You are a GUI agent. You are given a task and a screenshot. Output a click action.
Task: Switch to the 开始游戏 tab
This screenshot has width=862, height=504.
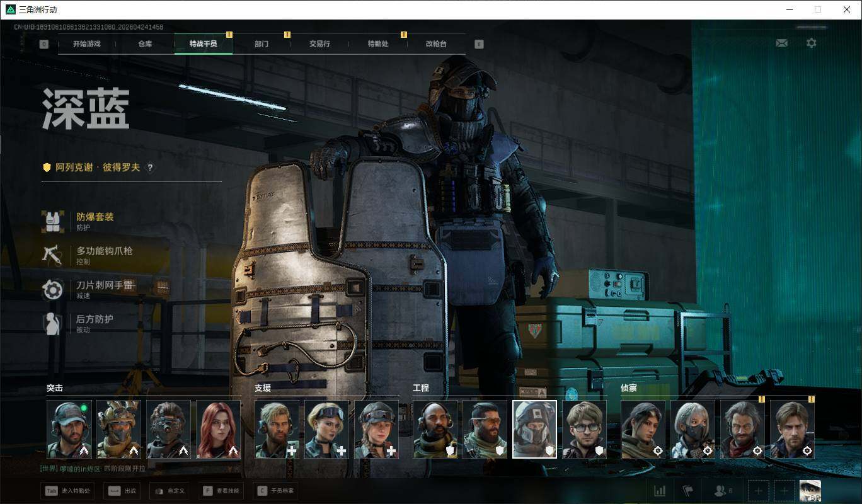[x=86, y=44]
